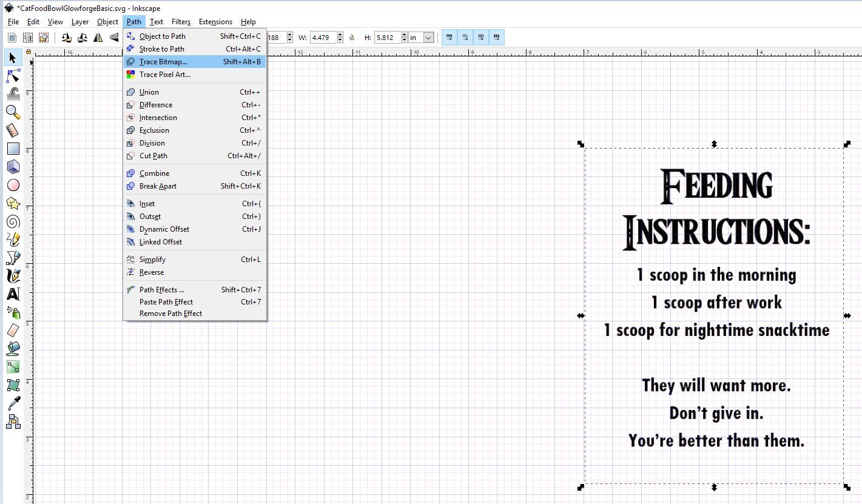Open the Edit menu
Image resolution: width=862 pixels, height=504 pixels.
[x=33, y=22]
